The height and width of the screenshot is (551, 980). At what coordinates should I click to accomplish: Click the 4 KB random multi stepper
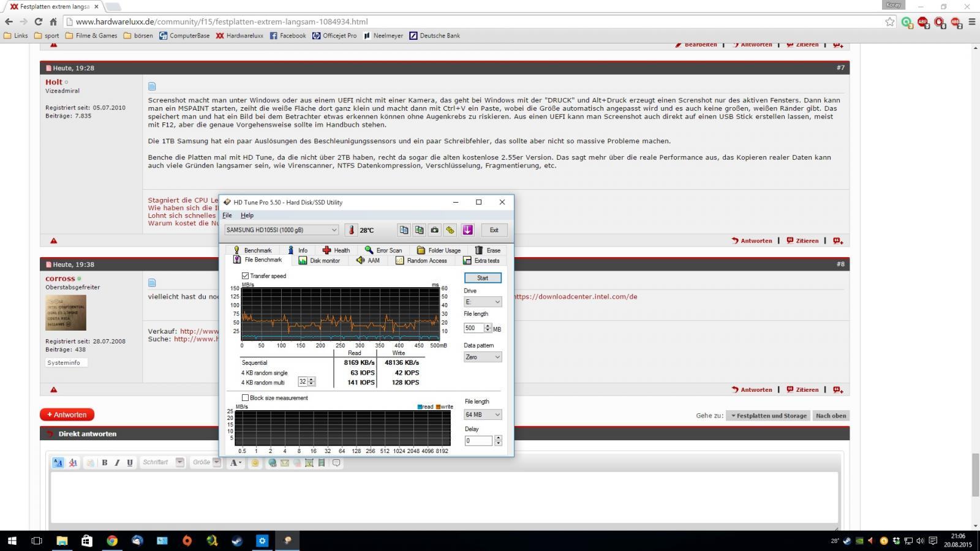pyautogui.click(x=311, y=382)
